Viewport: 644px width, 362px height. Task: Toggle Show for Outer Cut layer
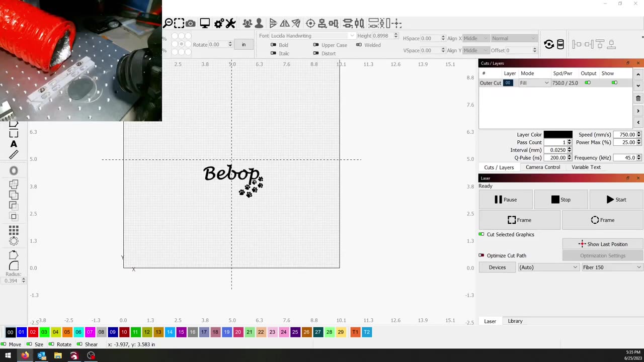point(614,83)
